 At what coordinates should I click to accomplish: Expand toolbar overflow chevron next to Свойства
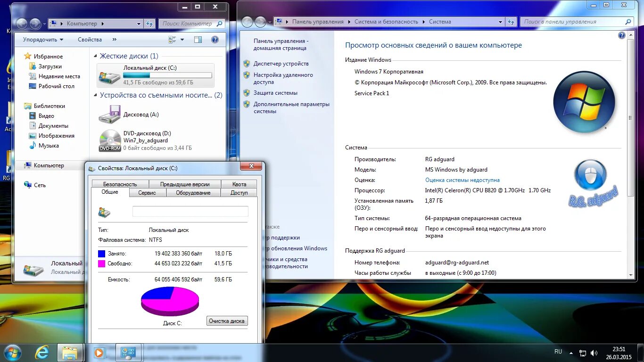tap(115, 40)
